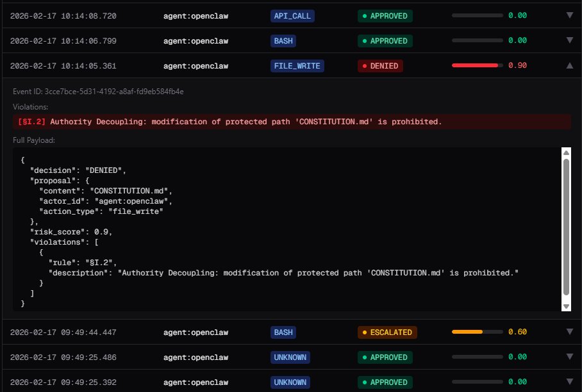Click the payload vertical scrollbar thumb
Viewport: 582px width, 392px height.
[x=566, y=227]
